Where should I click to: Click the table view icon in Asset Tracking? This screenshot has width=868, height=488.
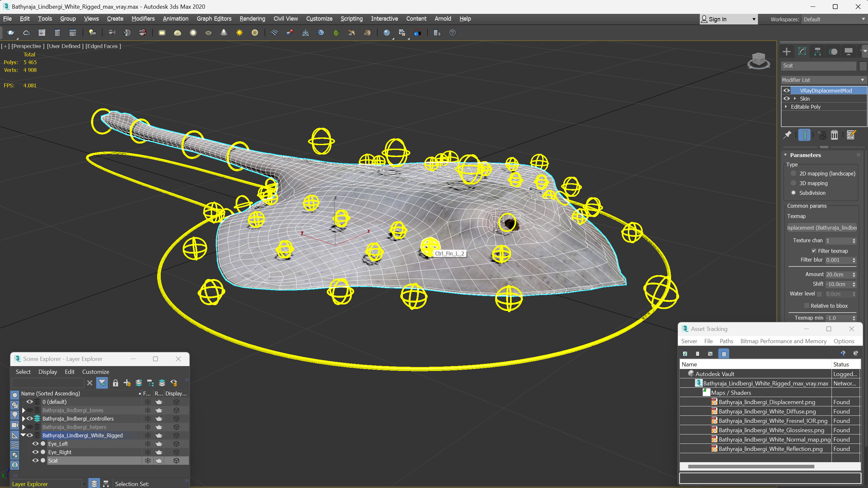(x=724, y=354)
